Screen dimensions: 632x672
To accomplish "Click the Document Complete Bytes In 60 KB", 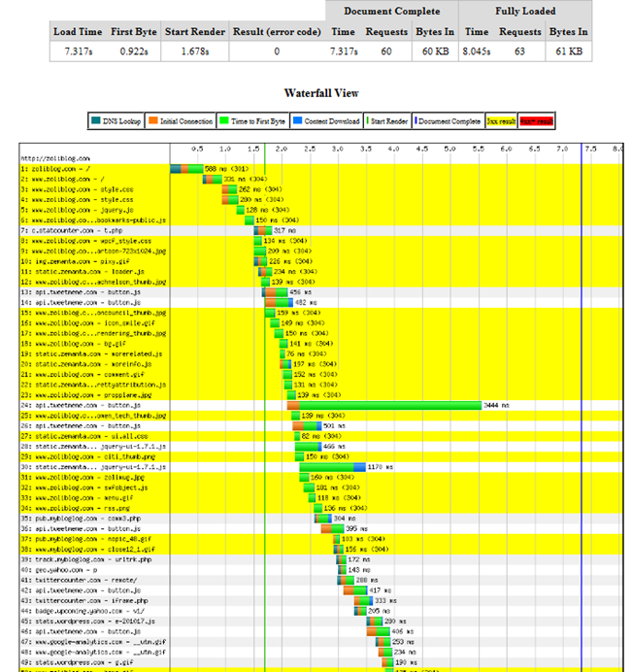I will coord(435,51).
